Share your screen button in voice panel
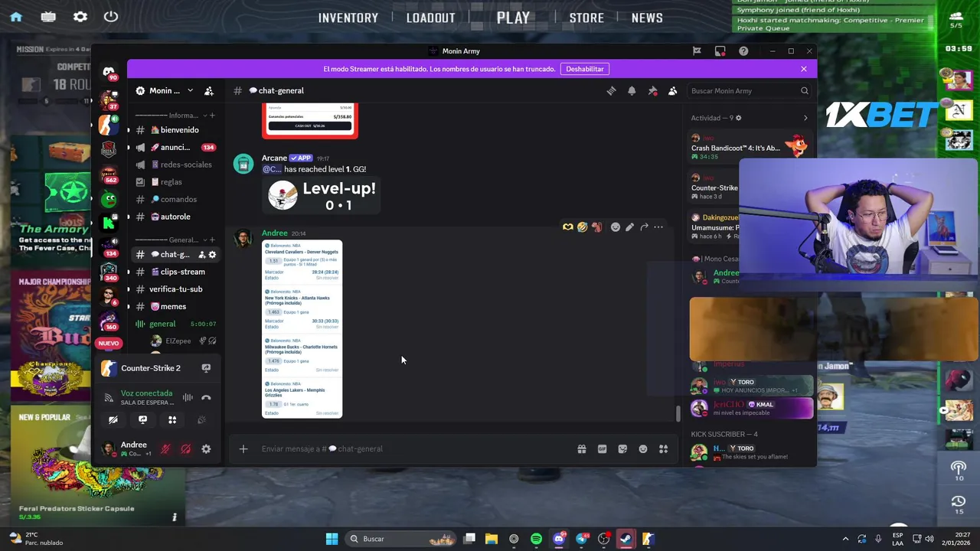Image resolution: width=980 pixels, height=551 pixels. coord(142,419)
